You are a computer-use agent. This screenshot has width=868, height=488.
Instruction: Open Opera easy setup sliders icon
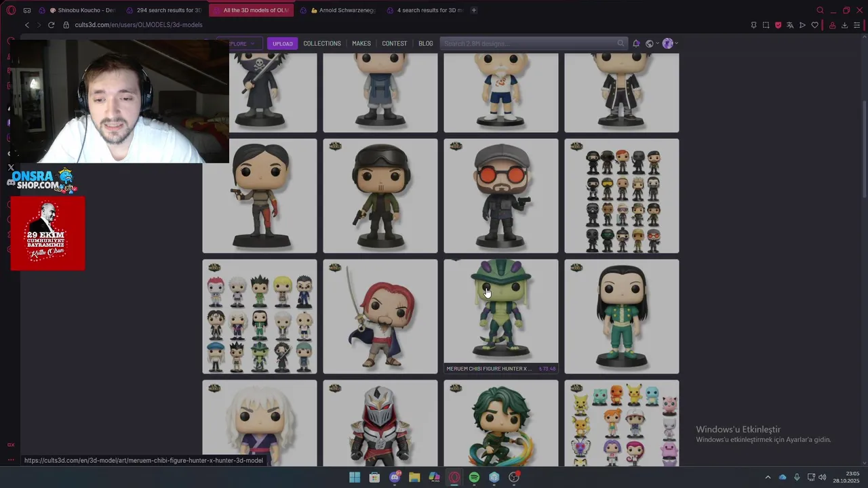tap(856, 25)
